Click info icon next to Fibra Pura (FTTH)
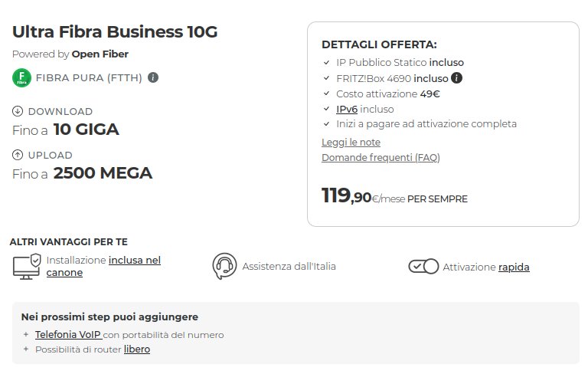This screenshot has width=588, height=374. (153, 77)
